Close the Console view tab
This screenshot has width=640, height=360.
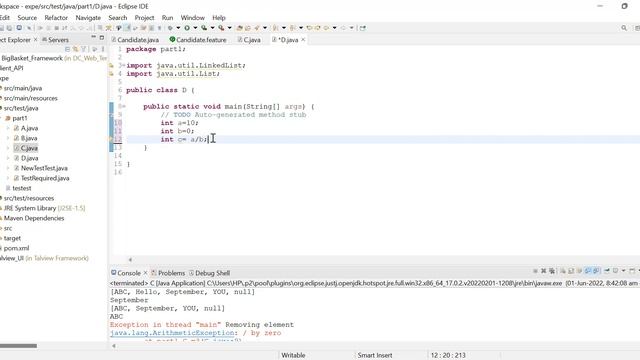[x=145, y=273]
